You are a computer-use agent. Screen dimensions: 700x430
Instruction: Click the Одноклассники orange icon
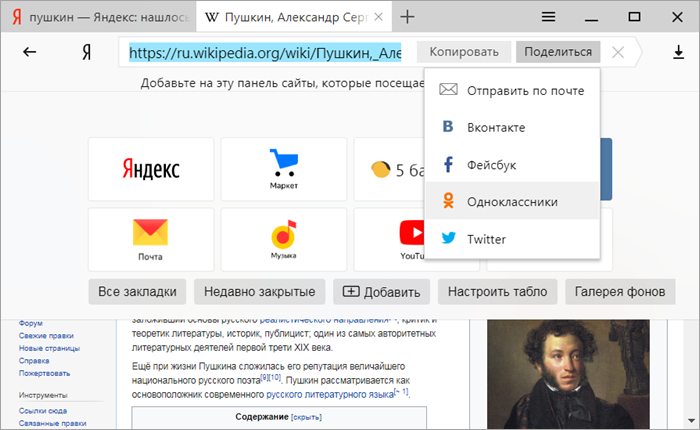click(448, 201)
